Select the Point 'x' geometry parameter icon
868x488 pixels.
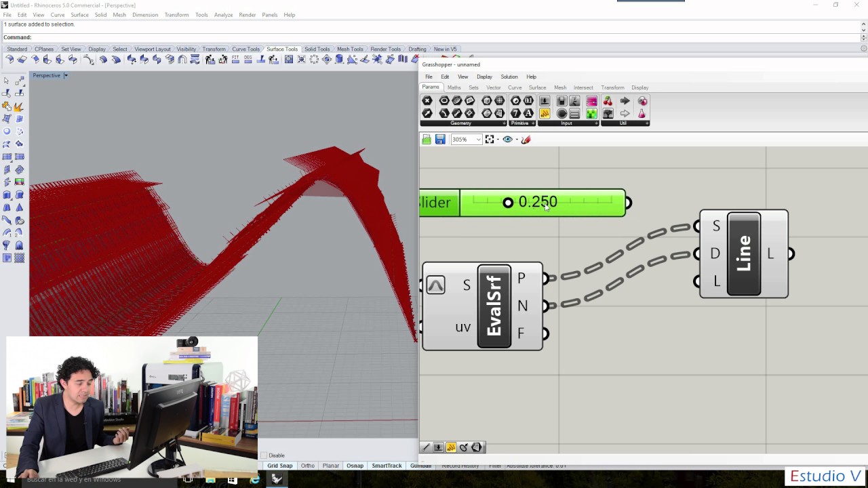pos(427,101)
